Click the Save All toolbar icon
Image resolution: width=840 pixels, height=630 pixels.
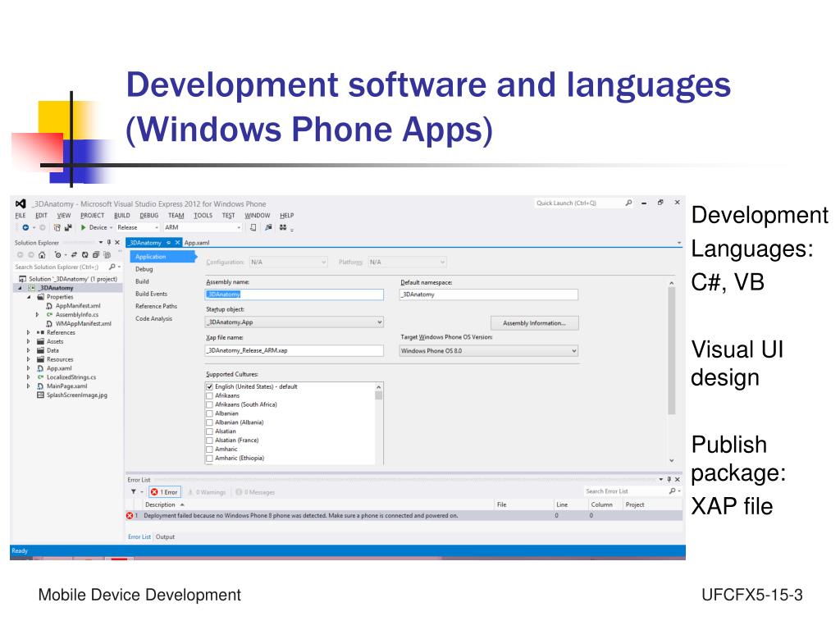click(x=68, y=228)
